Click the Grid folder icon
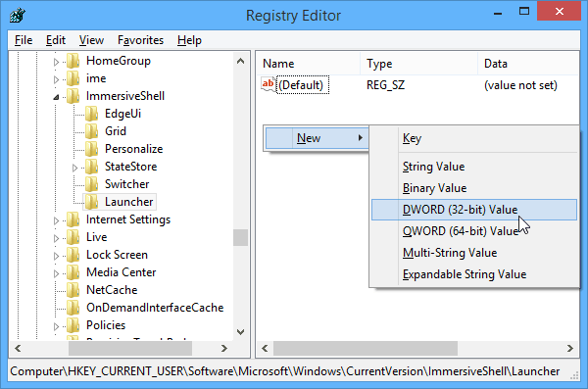 point(92,131)
